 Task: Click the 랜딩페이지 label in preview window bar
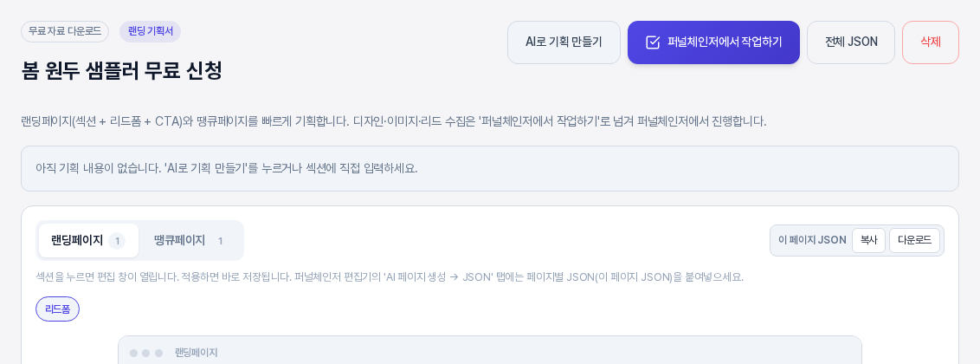click(x=197, y=353)
